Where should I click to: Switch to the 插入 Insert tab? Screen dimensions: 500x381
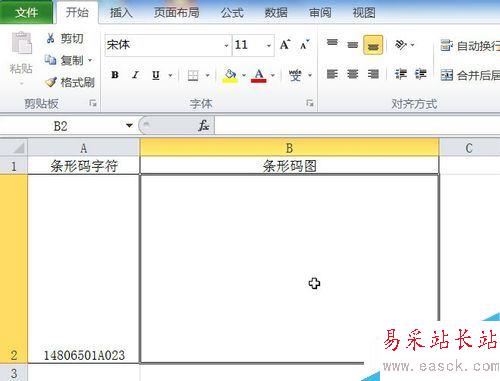coord(121,13)
